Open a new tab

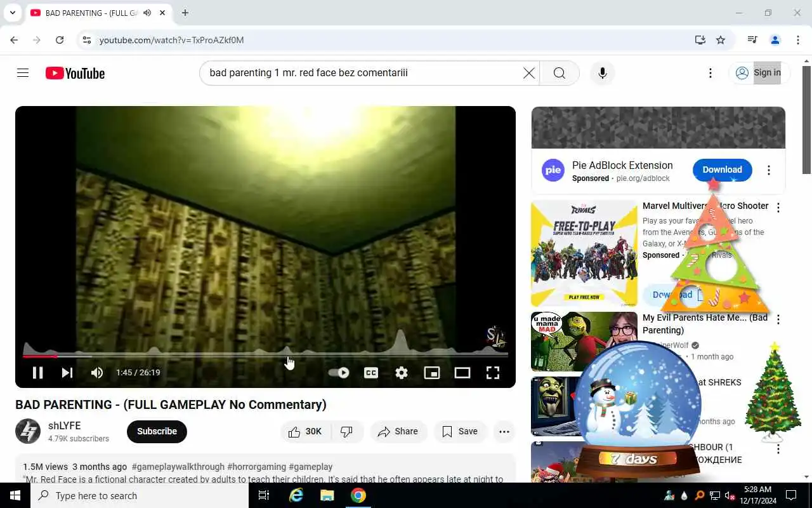(x=185, y=13)
